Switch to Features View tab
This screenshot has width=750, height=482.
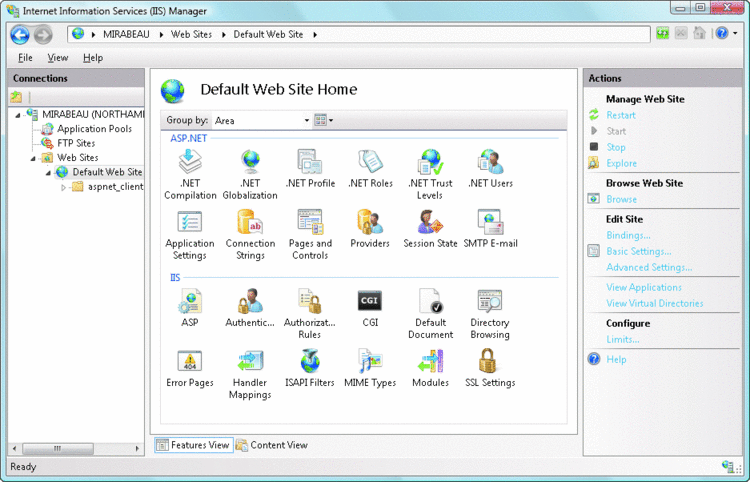pyautogui.click(x=194, y=445)
